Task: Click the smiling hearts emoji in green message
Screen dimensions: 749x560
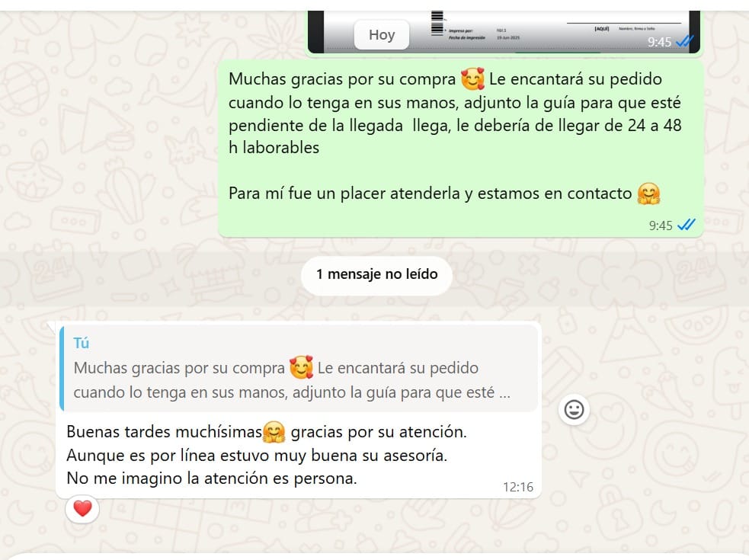Action: click(472, 78)
